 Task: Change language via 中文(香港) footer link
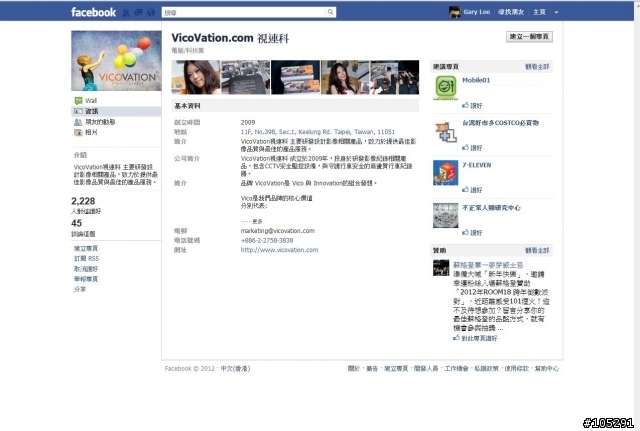coord(235,368)
